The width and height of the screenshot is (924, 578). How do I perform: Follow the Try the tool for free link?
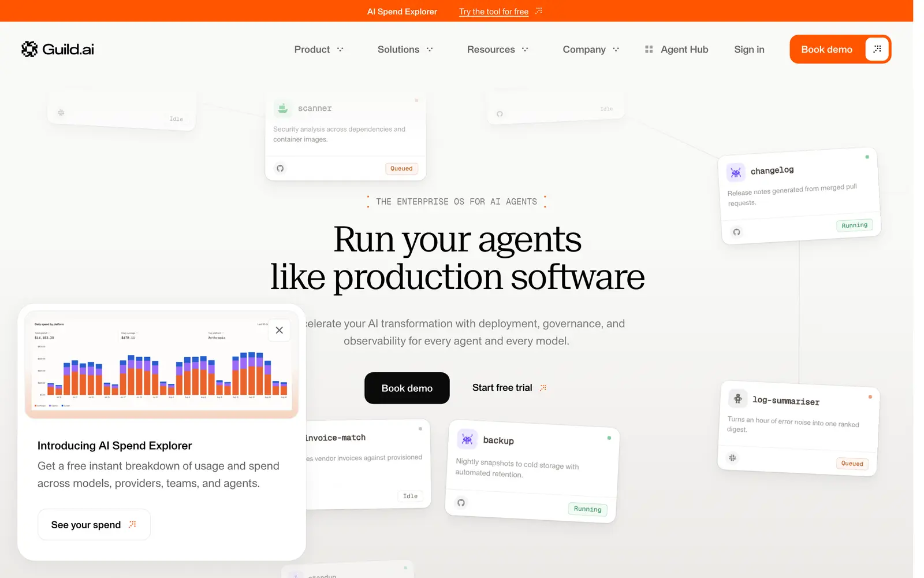(494, 12)
